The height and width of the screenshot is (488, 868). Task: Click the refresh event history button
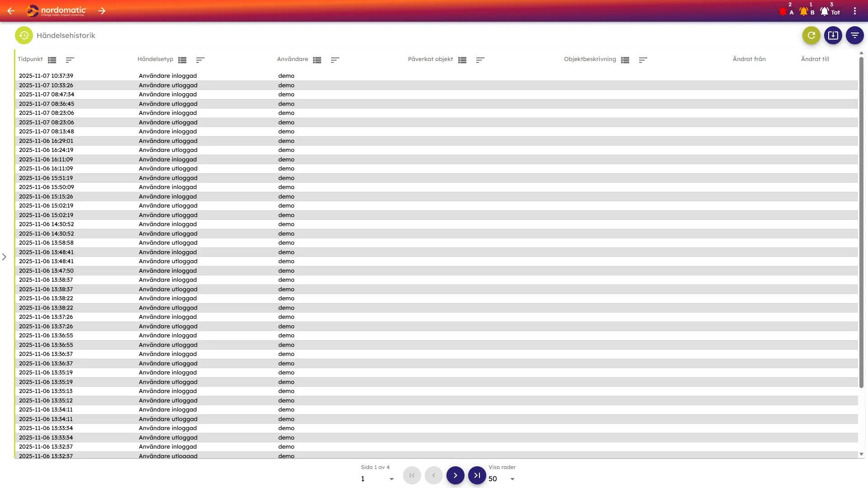(811, 35)
